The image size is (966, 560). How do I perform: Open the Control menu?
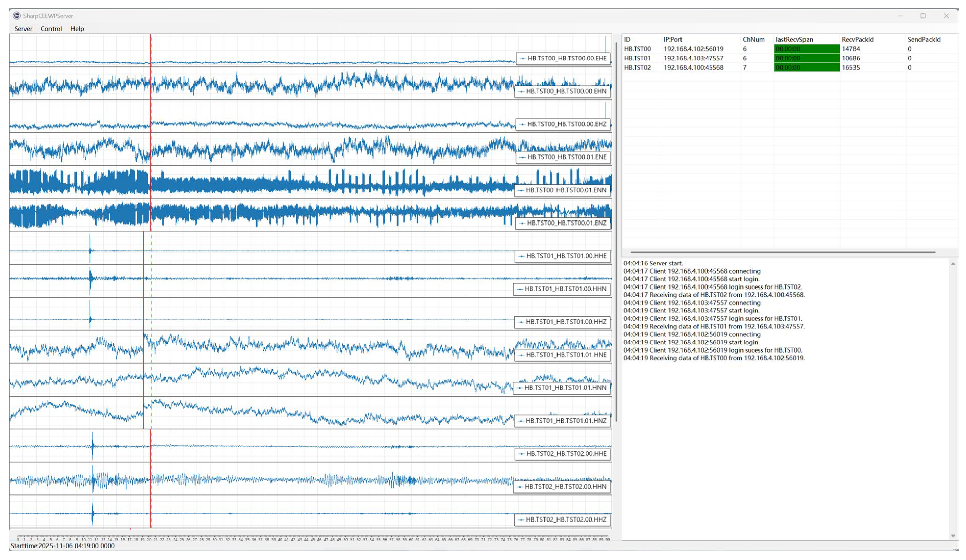coord(51,29)
